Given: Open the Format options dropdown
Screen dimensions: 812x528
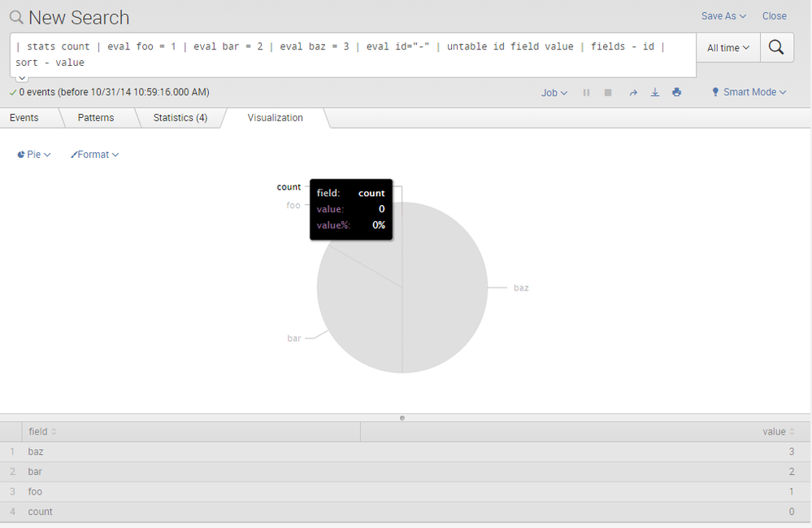Looking at the screenshot, I should (x=95, y=155).
